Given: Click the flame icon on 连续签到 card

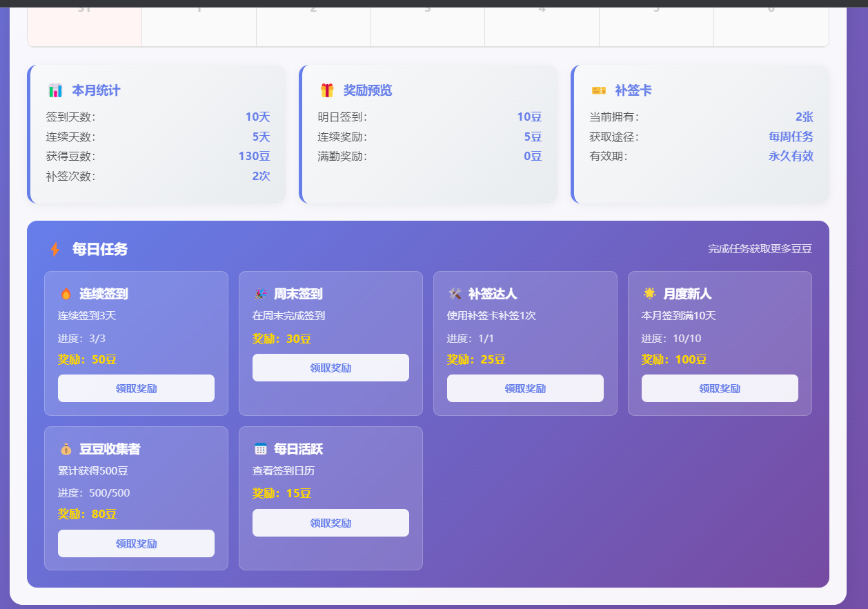Looking at the screenshot, I should pos(66,294).
